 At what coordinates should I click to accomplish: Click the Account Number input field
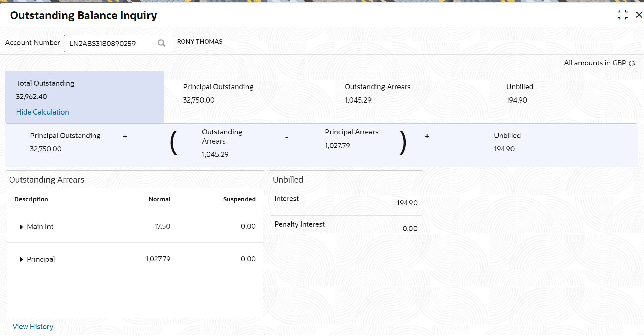(x=109, y=43)
